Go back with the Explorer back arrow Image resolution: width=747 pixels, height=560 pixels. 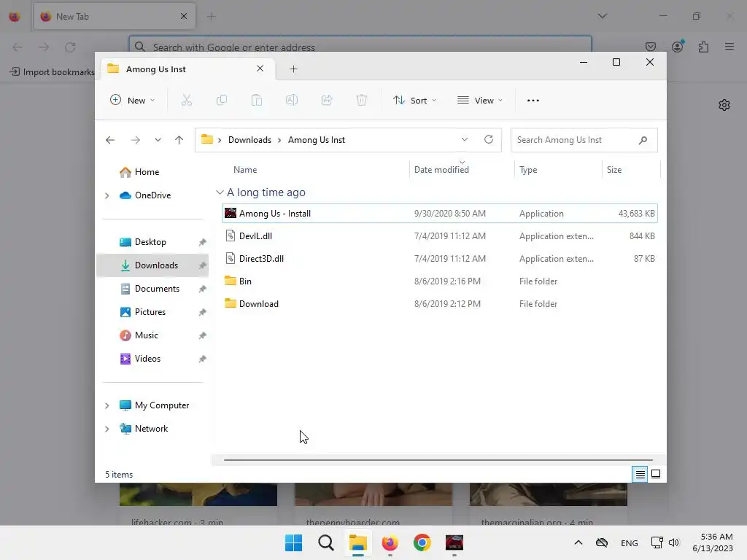[x=110, y=140]
